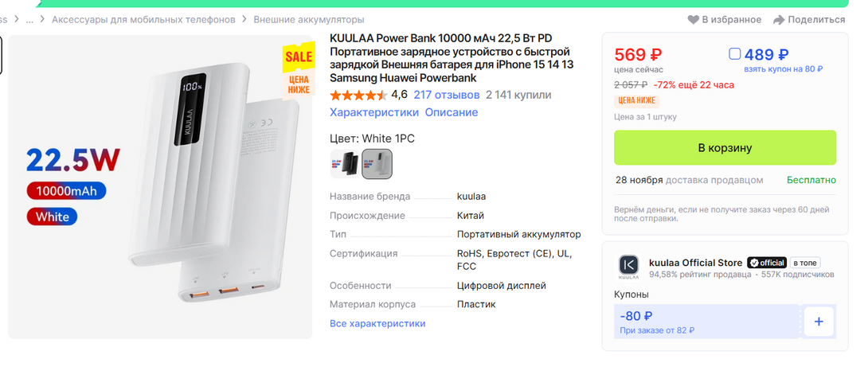The width and height of the screenshot is (868, 367).
Task: Click the SALE badge on product image
Action: pyautogui.click(x=299, y=57)
